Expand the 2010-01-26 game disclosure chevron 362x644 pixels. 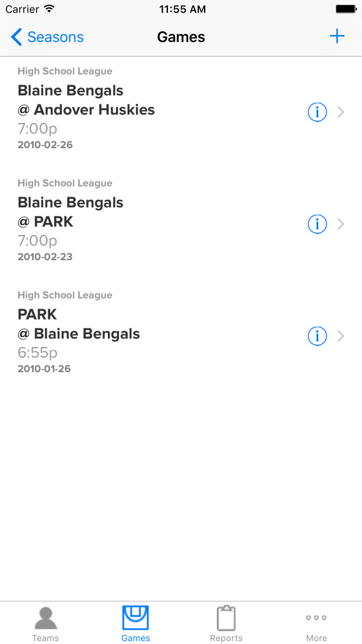(x=342, y=336)
